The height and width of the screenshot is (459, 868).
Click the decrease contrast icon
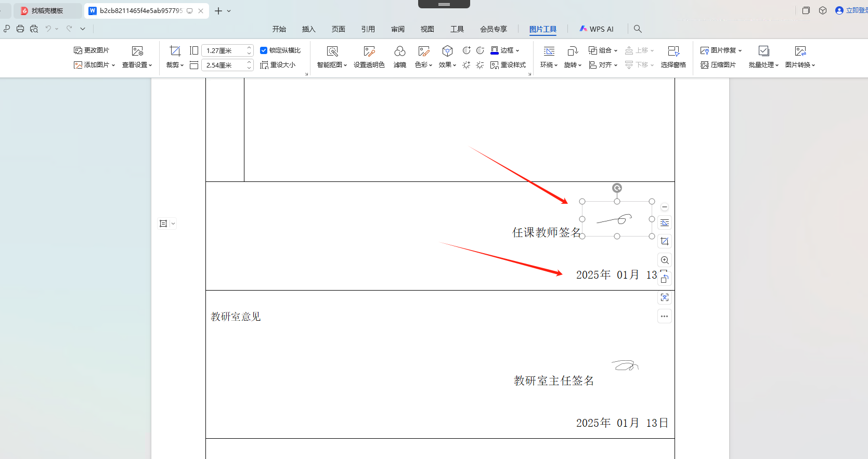coord(480,50)
